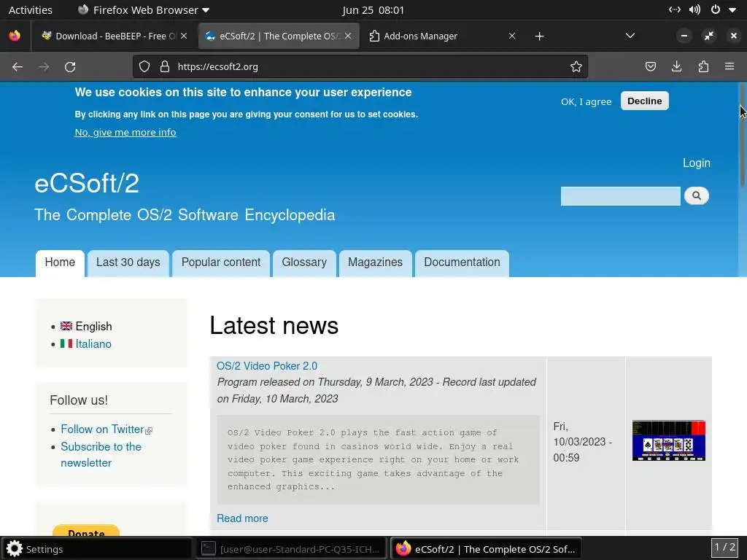The height and width of the screenshot is (560, 747).
Task: Click the site search magnifier button
Action: [697, 195]
